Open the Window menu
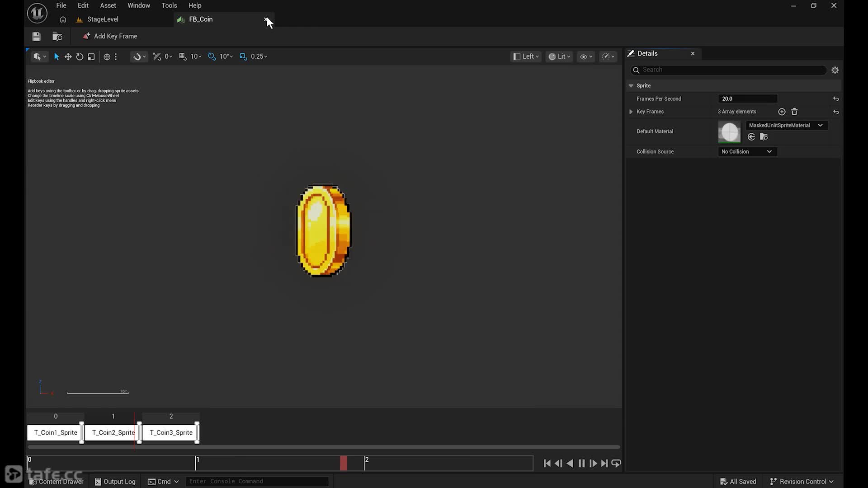 click(x=139, y=5)
